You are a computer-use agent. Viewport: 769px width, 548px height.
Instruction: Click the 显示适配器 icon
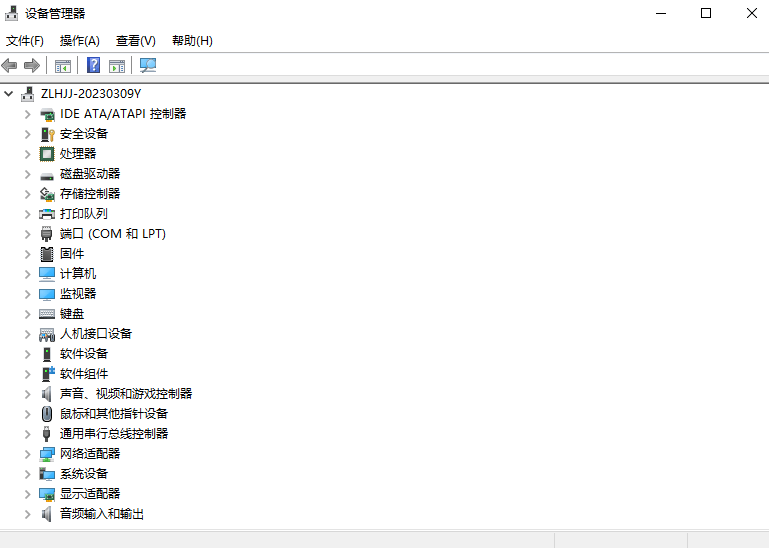point(47,495)
